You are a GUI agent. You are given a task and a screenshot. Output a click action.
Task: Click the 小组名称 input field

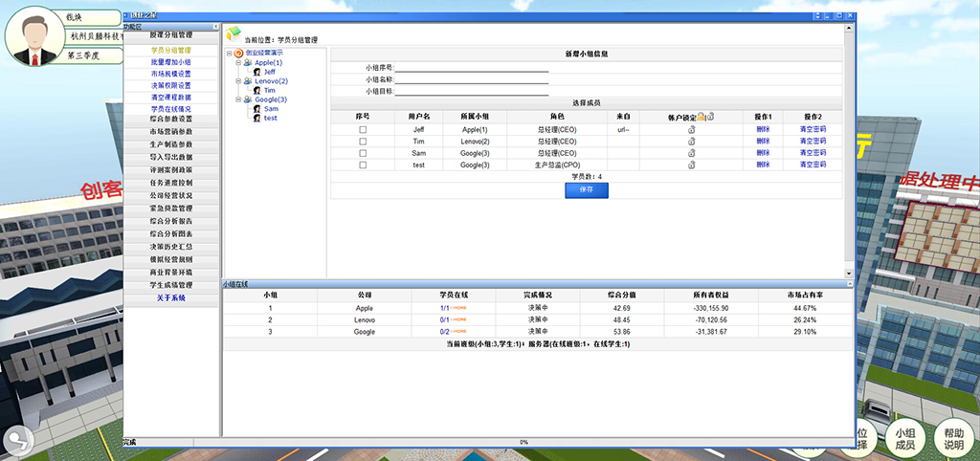coord(472,79)
